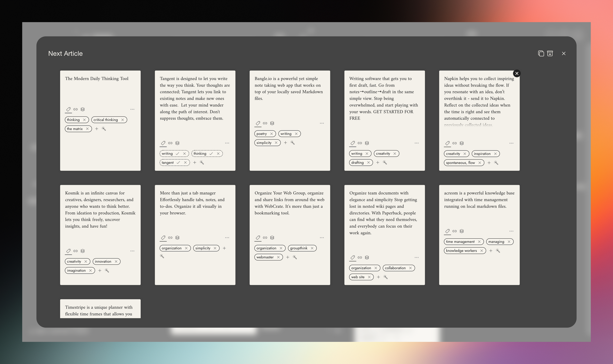Open more options on Modern Daily Thinking Tool card
The image size is (613, 364).
[x=132, y=109]
